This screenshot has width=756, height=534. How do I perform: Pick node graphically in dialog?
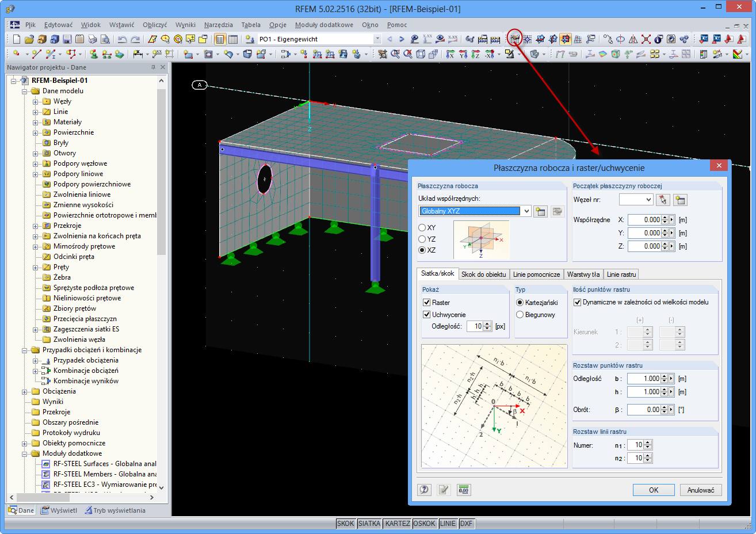tap(663, 200)
